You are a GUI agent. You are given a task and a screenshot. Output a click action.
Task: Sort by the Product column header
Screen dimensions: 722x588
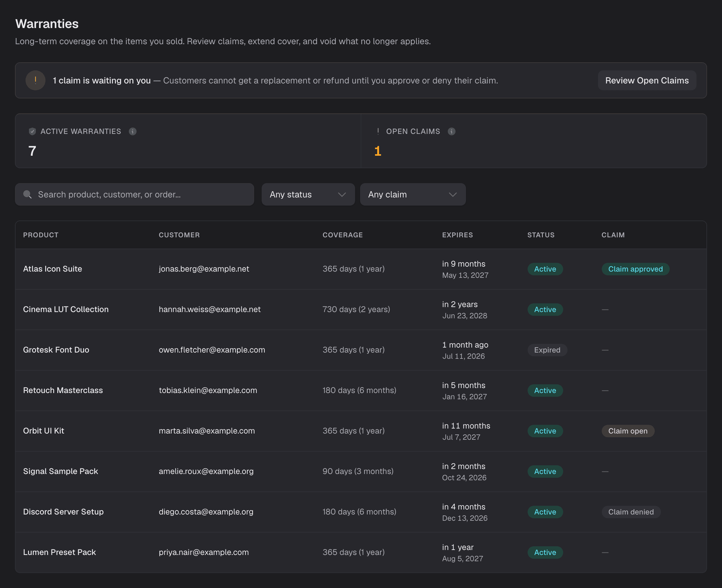coord(41,235)
